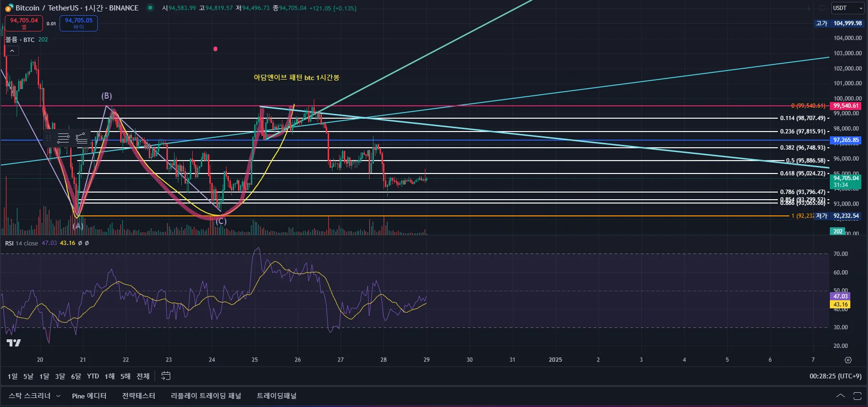Select the (C) pattern point label
Screen dimensions: 868x407
(x=221, y=222)
